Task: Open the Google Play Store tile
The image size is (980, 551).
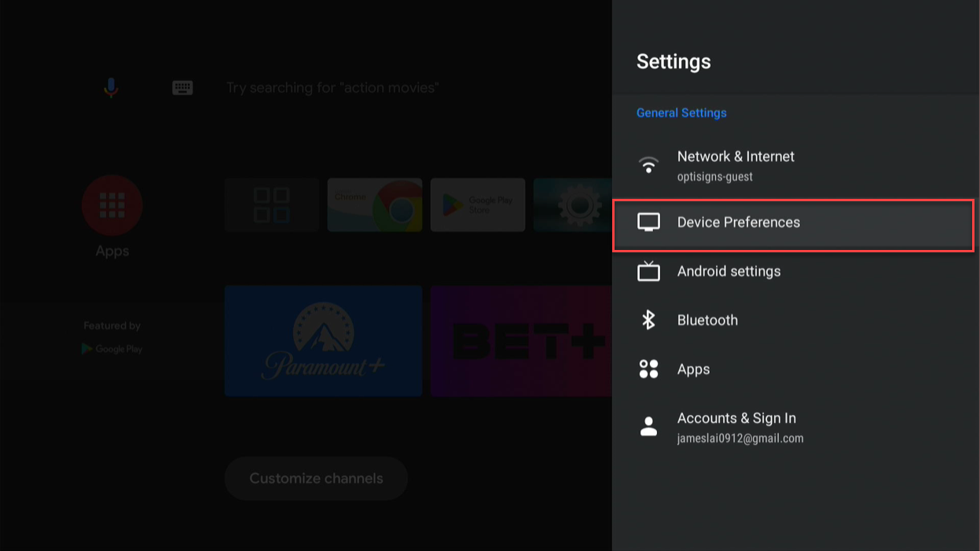Action: 478,204
